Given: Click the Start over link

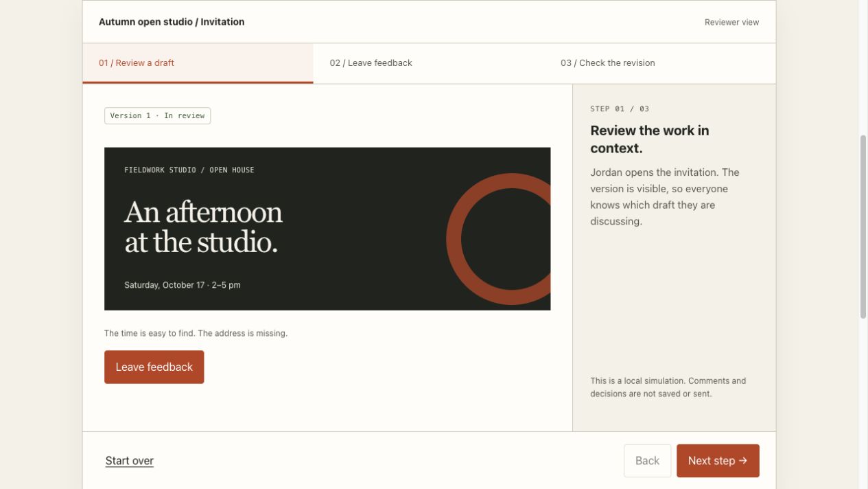Looking at the screenshot, I should coord(130,461).
